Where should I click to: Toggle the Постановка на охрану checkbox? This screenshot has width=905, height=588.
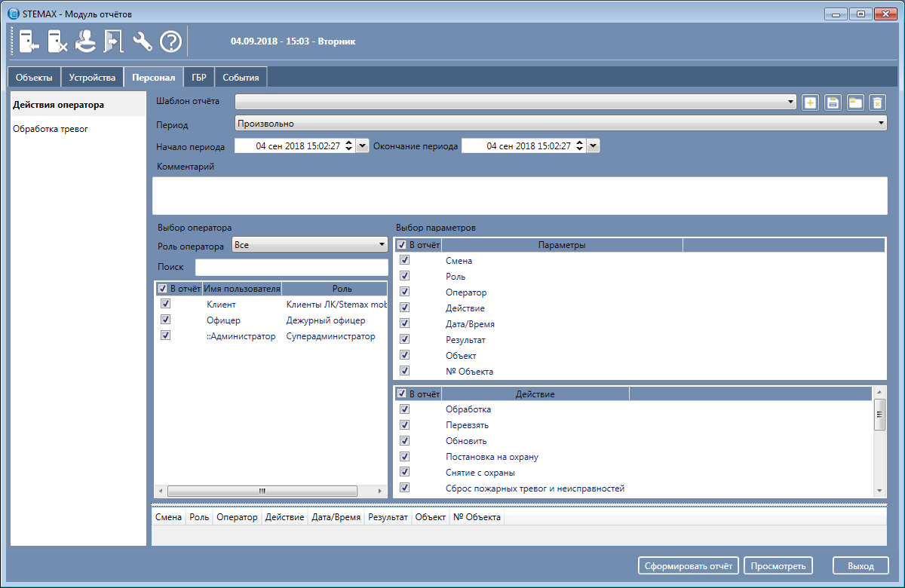[405, 455]
